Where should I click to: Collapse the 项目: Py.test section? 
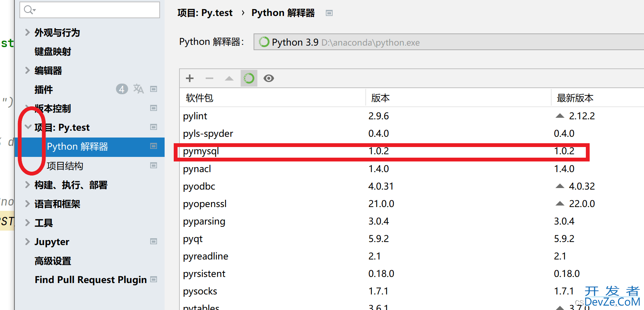pyautogui.click(x=28, y=127)
